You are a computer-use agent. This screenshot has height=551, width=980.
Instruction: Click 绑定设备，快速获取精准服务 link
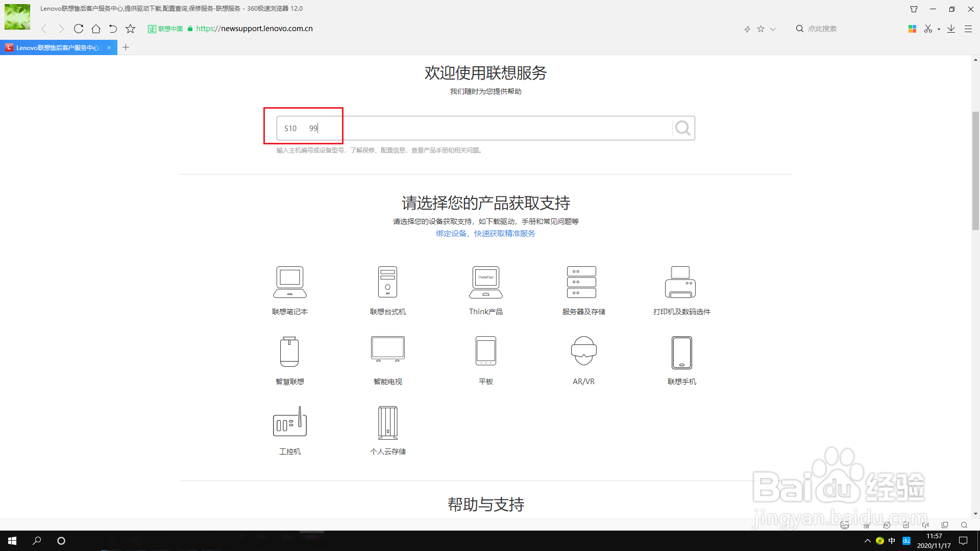(485, 233)
